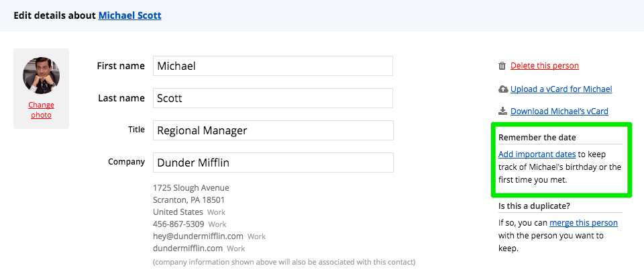Screen dimensions: 644x270
Task: Click the Company label
Action: [x=126, y=162]
